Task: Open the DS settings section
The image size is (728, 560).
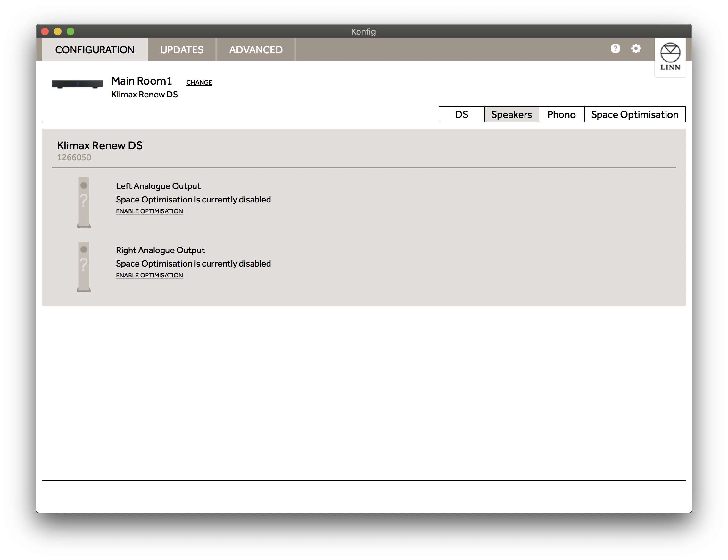Action: click(461, 115)
